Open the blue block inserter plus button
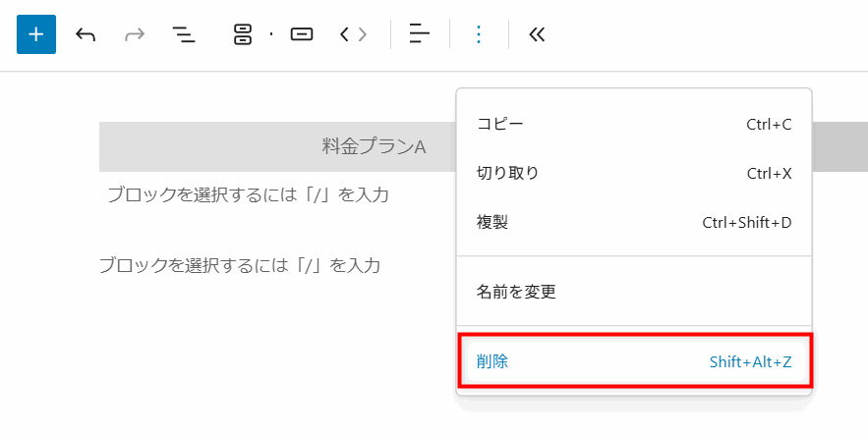Image resolution: width=868 pixels, height=437 pixels. point(36,34)
